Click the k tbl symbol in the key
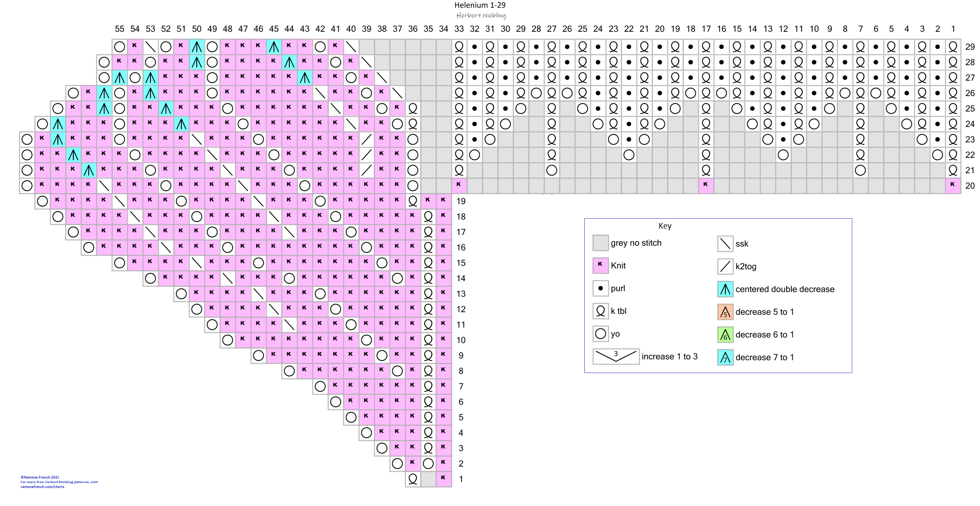The height and width of the screenshot is (506, 980). coord(600,311)
